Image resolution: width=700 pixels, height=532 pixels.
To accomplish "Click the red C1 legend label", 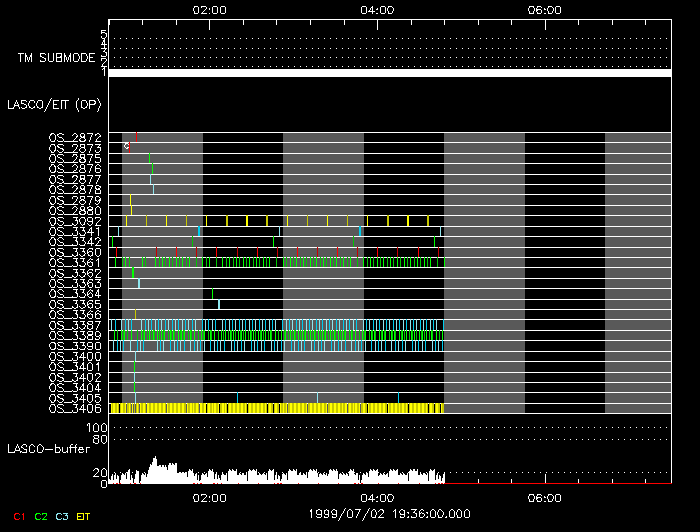I will click(x=18, y=516).
